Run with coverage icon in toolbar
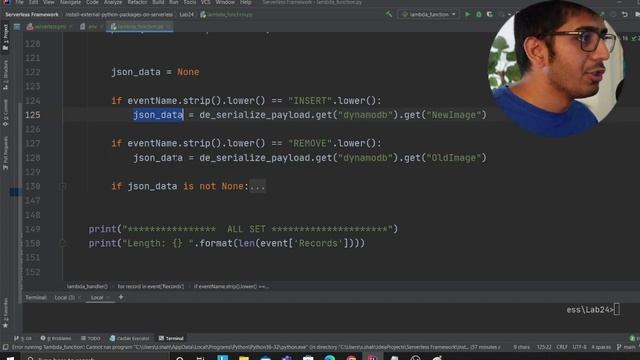This screenshot has height=360, width=640. (489, 14)
